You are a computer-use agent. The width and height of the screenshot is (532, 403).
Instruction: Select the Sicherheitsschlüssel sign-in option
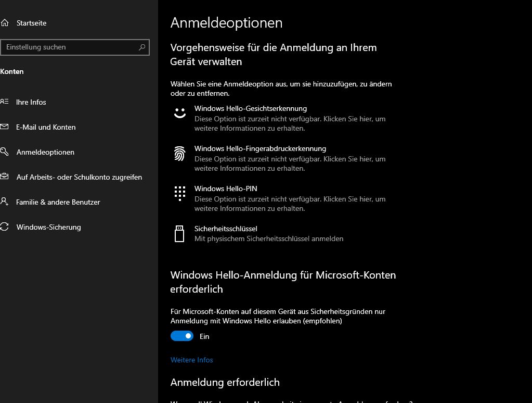pyautogui.click(x=226, y=229)
